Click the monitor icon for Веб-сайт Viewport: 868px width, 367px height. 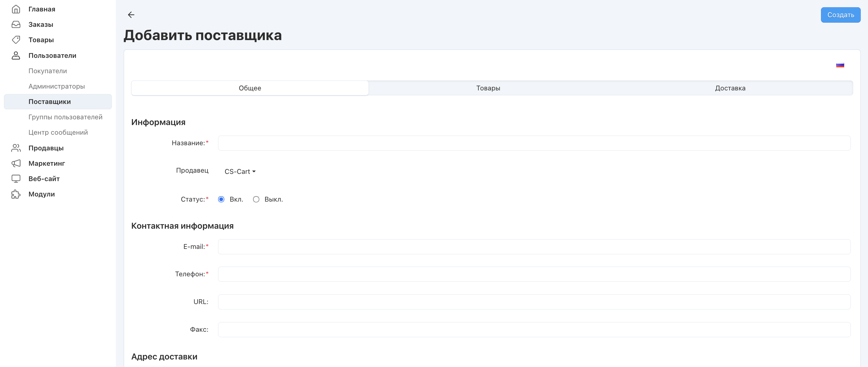coord(16,179)
